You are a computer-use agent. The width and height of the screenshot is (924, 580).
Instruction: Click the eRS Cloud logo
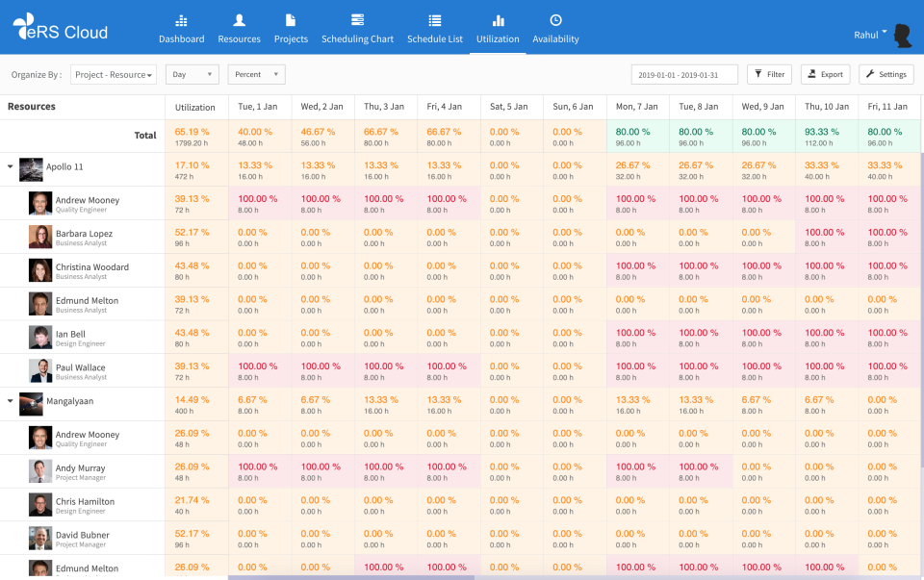(61, 31)
